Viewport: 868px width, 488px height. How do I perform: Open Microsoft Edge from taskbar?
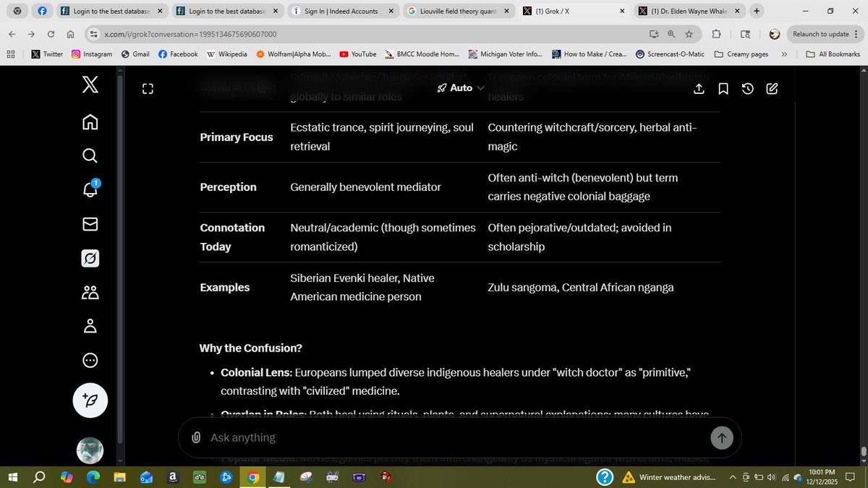click(93, 477)
